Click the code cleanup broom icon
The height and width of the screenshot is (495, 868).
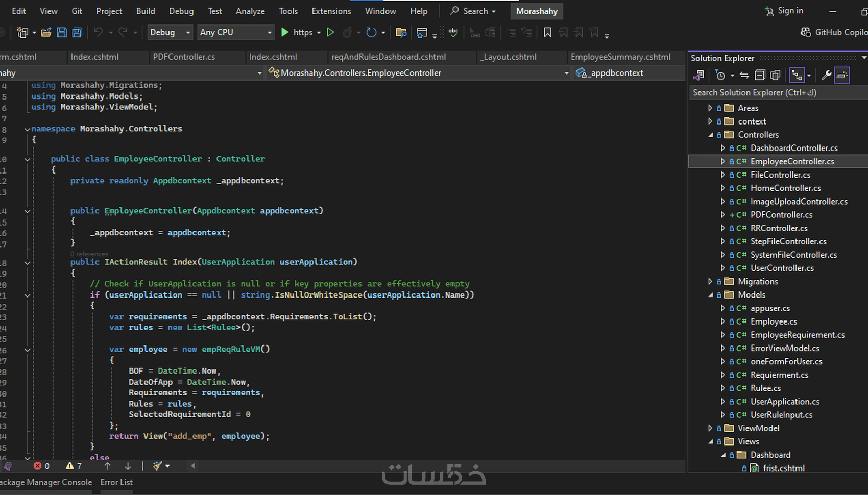click(158, 465)
